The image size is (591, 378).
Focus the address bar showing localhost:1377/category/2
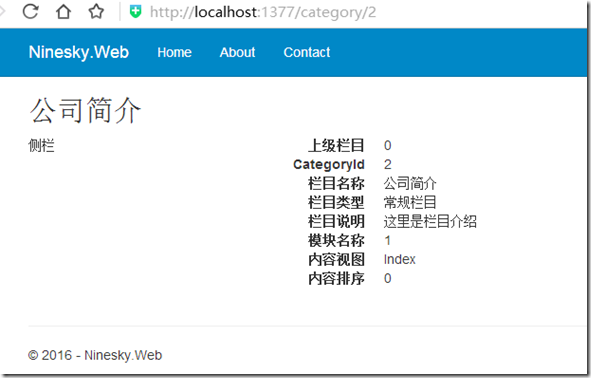click(x=263, y=12)
